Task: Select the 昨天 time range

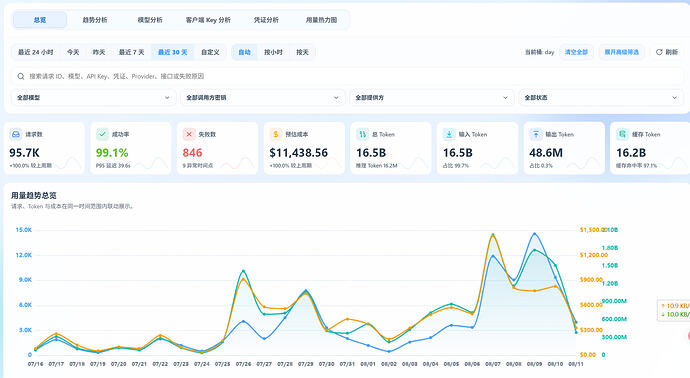Action: tap(99, 52)
